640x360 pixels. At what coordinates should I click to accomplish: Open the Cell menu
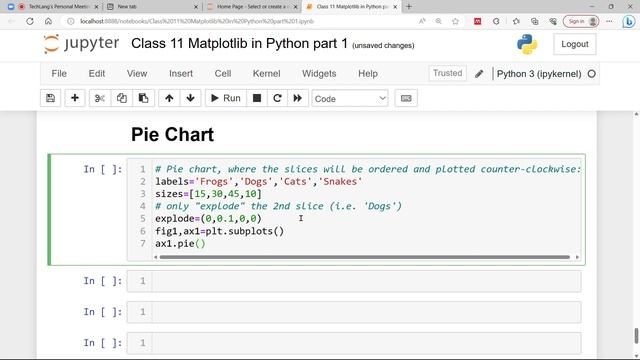(223, 73)
